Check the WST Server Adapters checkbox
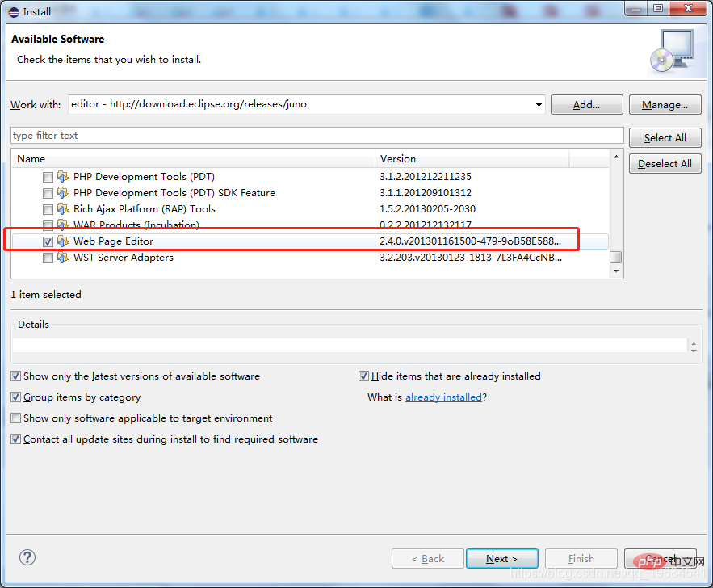713x588 pixels. pos(48,258)
